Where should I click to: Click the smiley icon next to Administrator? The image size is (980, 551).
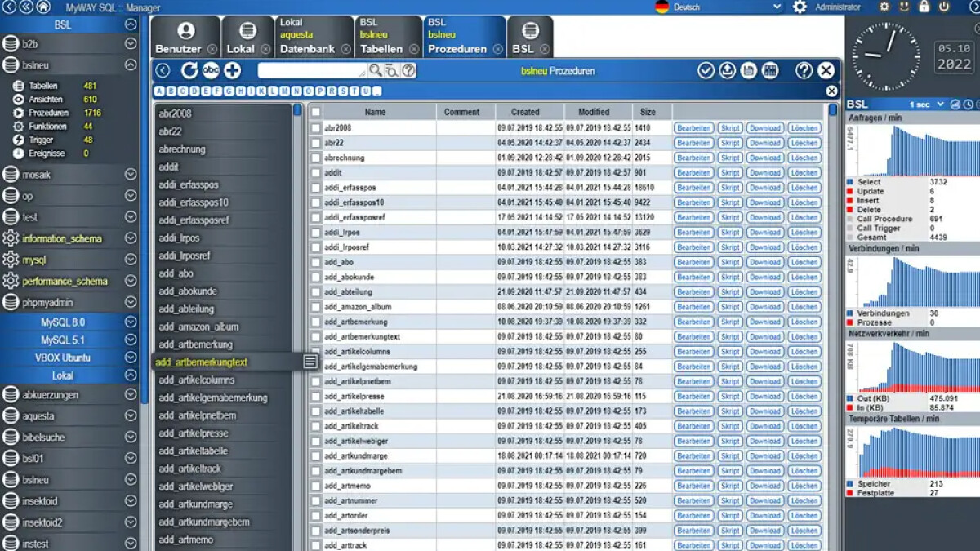(904, 7)
